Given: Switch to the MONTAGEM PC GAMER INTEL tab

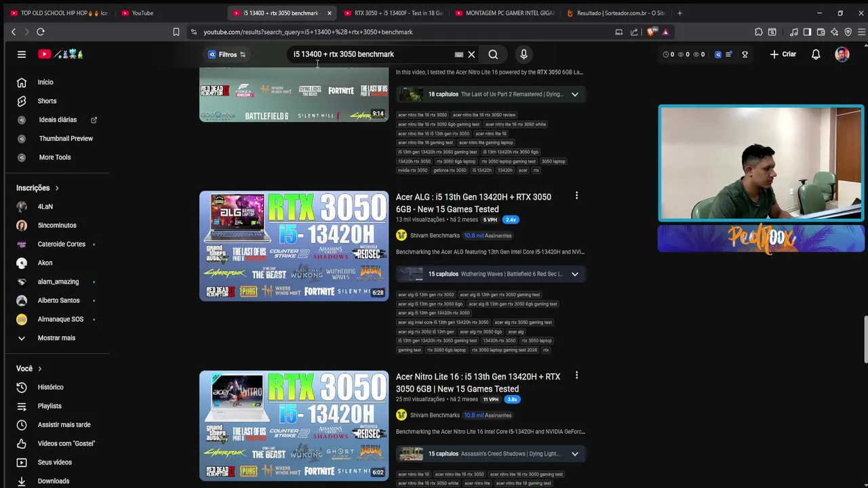Looking at the screenshot, I should pos(505,13).
